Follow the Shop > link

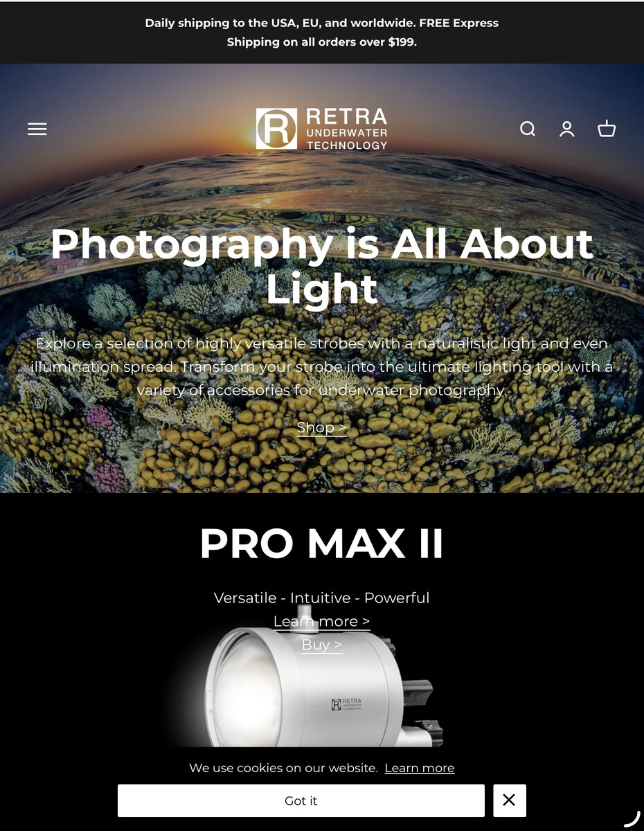click(x=322, y=427)
